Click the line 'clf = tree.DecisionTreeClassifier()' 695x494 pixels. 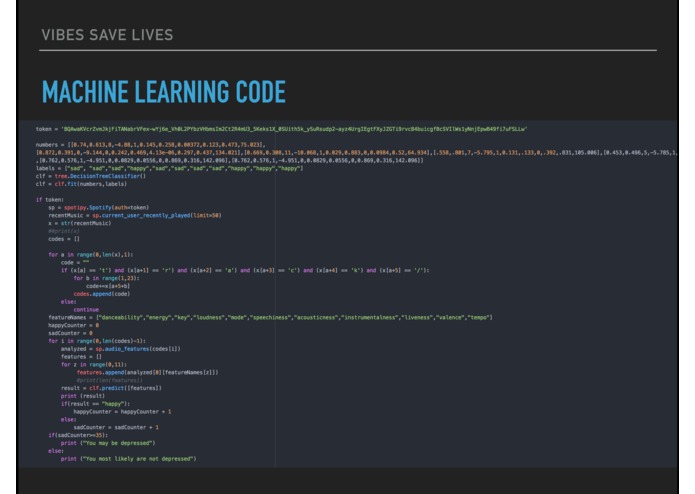pyautogui.click(x=91, y=176)
